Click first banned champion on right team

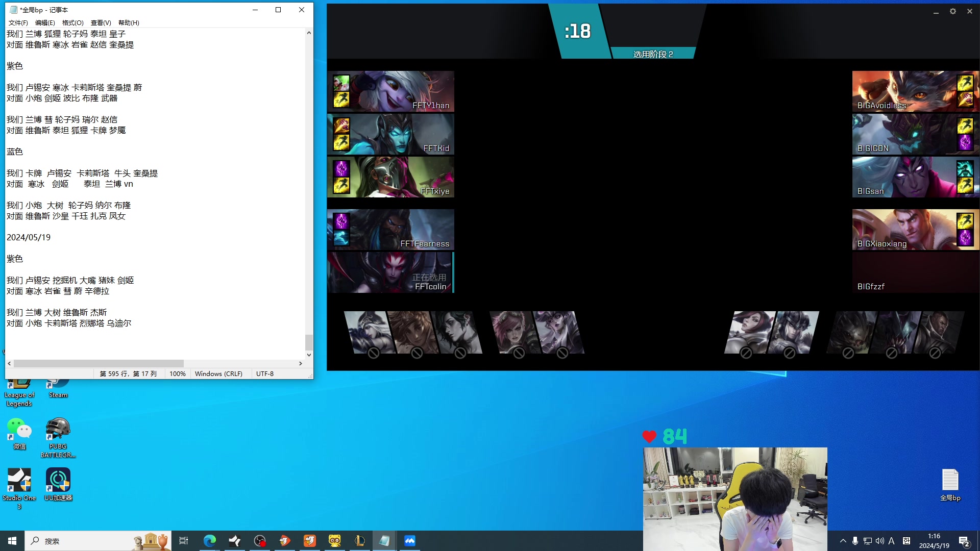[x=750, y=333]
